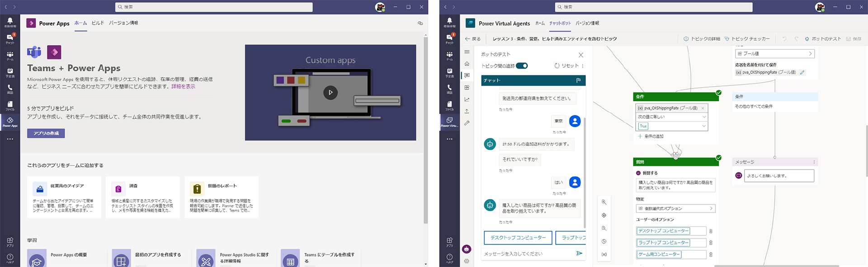The width and height of the screenshot is (868, 267).
Task: Open True value dropdown
Action: tap(672, 126)
